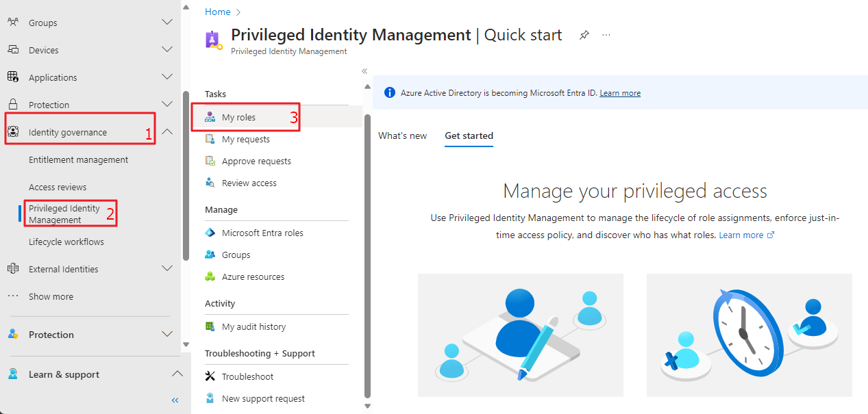Click the Home breadcrumb link

217,12
